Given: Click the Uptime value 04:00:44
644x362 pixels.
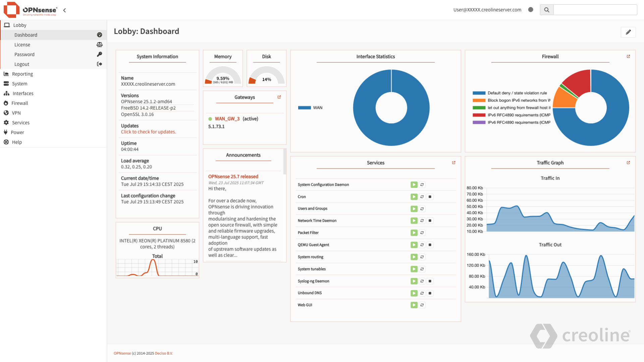Looking at the screenshot, I should point(129,149).
